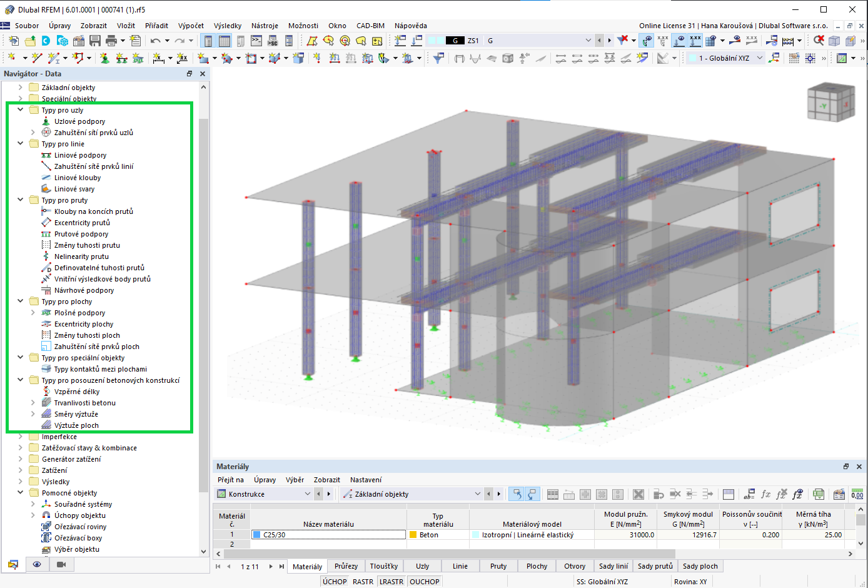Open the Soubor menu
The image size is (868, 588).
point(27,26)
